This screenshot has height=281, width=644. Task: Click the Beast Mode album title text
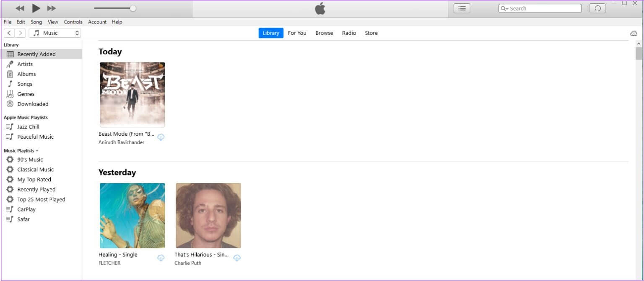click(126, 134)
